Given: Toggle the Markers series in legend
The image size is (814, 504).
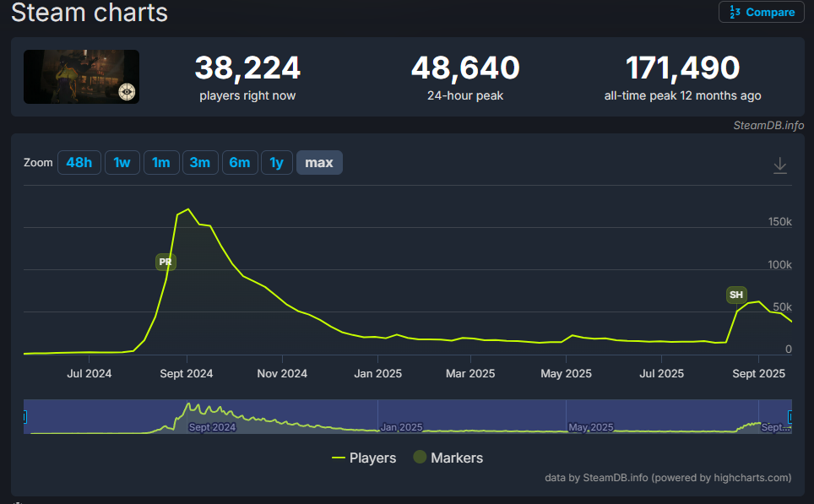Looking at the screenshot, I should tap(448, 458).
